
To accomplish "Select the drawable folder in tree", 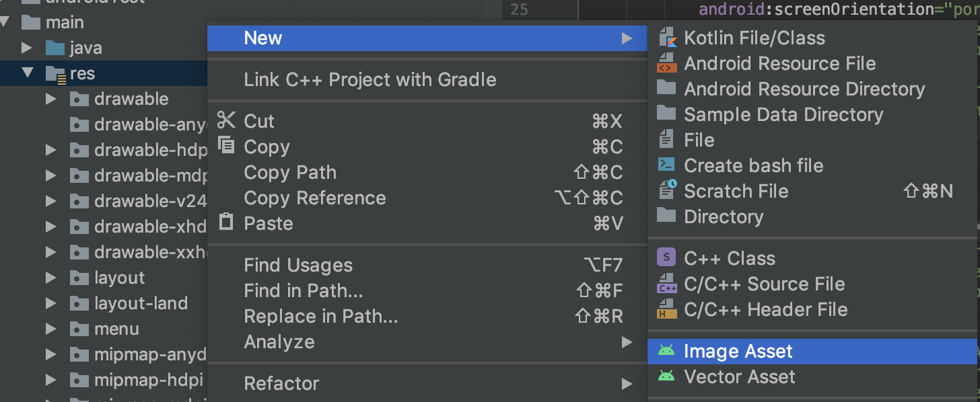I will coord(131,99).
